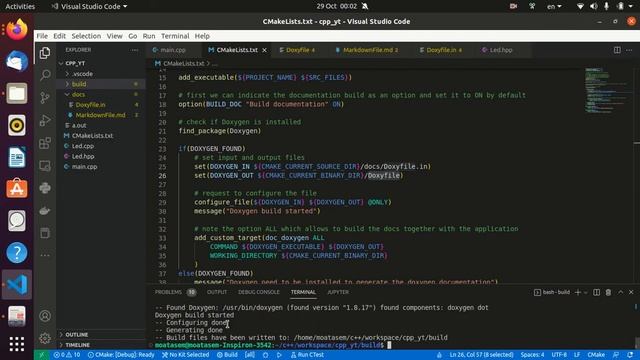Open the Python testing view icon

(x=45, y=188)
